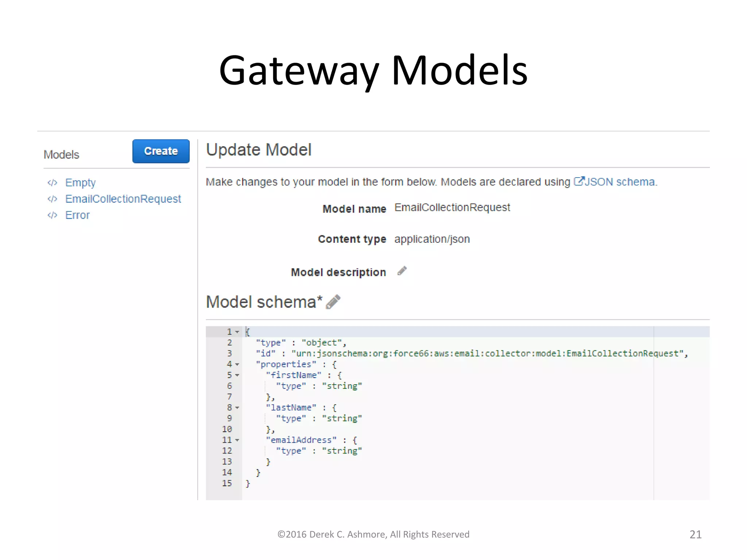This screenshot has width=747, height=560.
Task: Select the Error model entry
Action: [x=77, y=215]
